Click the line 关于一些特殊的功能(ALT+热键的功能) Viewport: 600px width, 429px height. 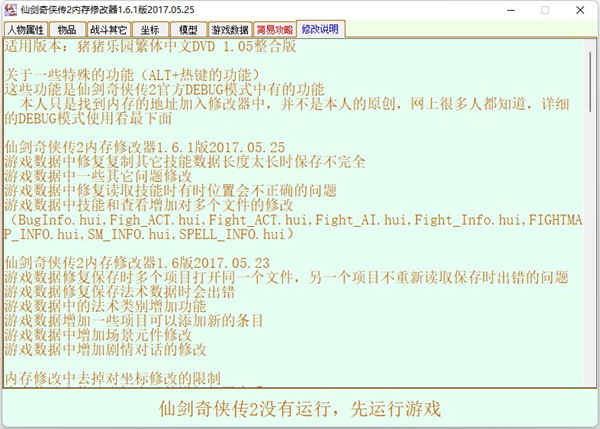[x=132, y=75]
